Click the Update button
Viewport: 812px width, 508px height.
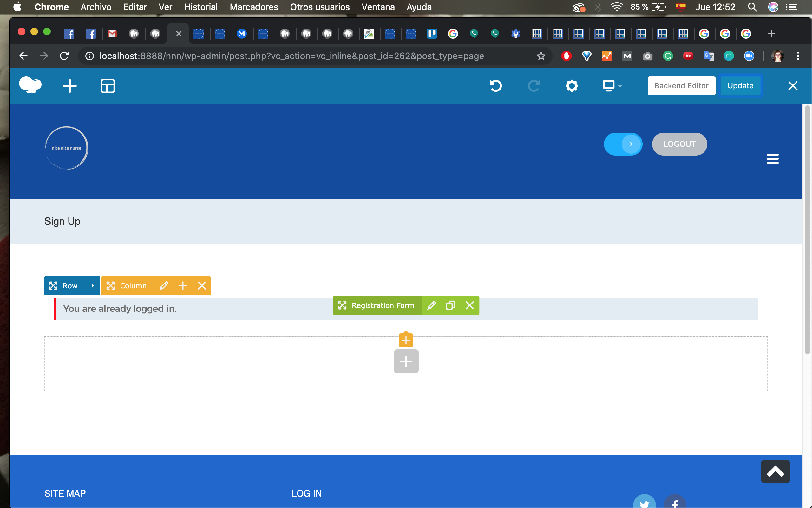click(740, 86)
